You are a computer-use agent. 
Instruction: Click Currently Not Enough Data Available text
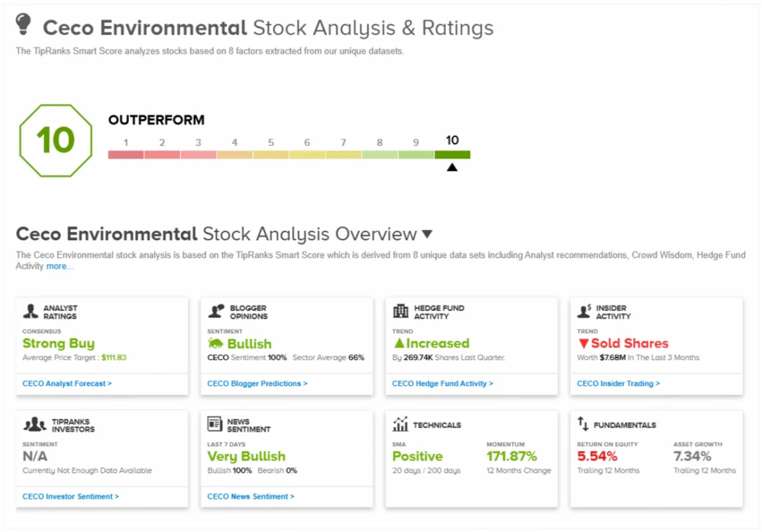click(x=87, y=470)
